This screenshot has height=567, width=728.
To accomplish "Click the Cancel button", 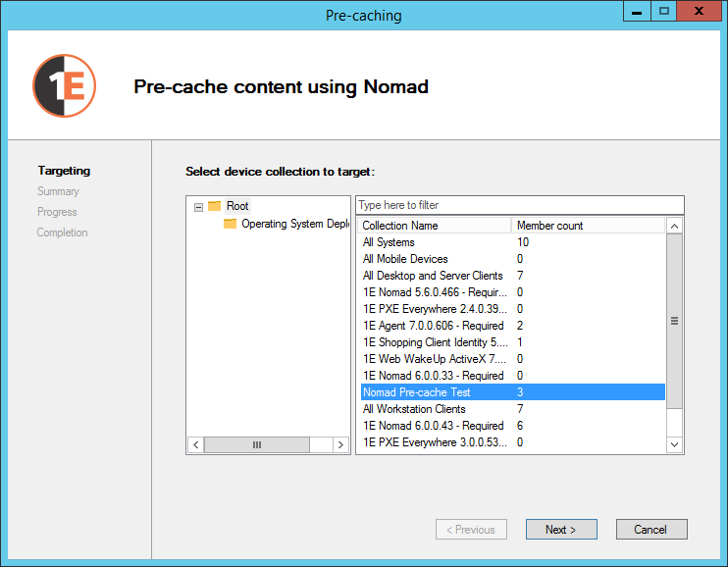I will point(651,530).
